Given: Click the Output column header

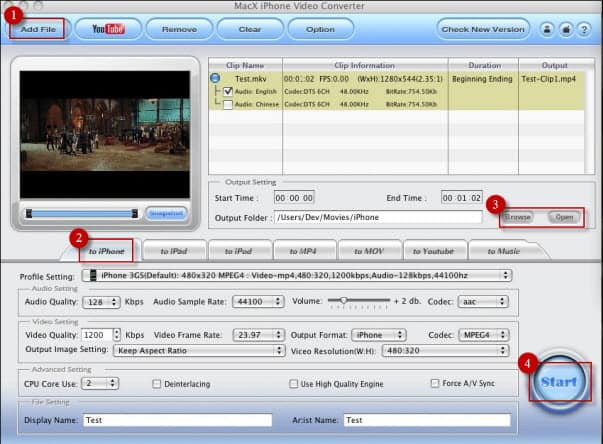Looking at the screenshot, I should [555, 65].
